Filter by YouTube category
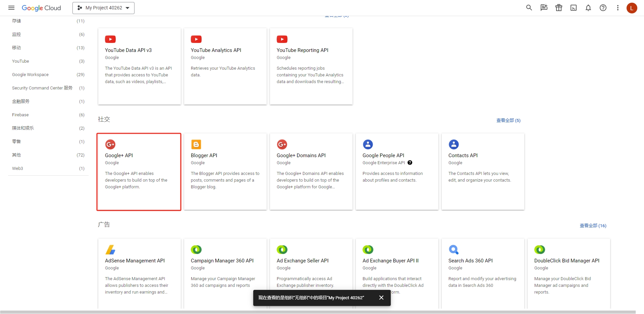Image resolution: width=644 pixels, height=314 pixels. tap(48, 61)
